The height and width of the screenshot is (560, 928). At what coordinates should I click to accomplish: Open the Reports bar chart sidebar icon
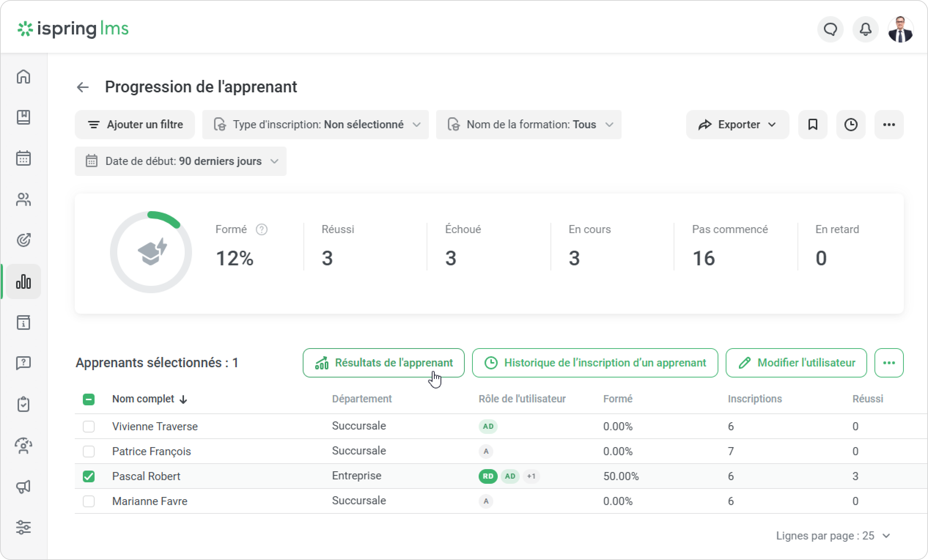(23, 281)
